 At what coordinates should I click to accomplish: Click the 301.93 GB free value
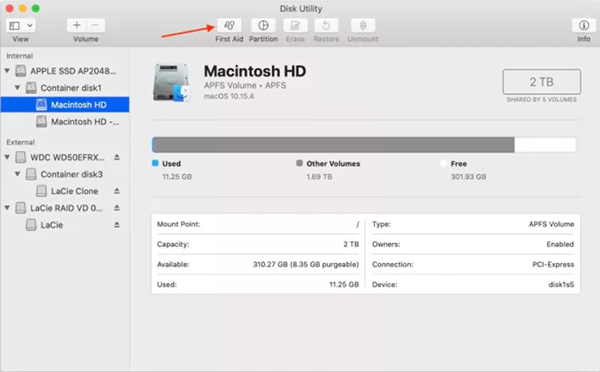tap(468, 177)
